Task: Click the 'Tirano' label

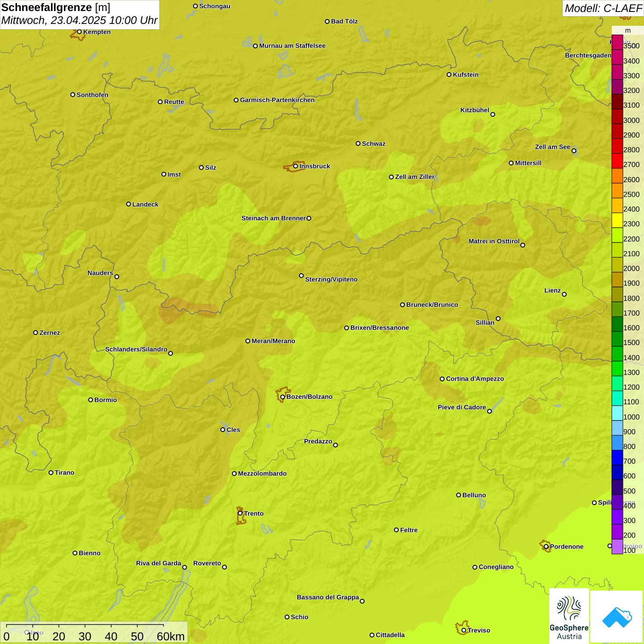Action: (x=64, y=472)
